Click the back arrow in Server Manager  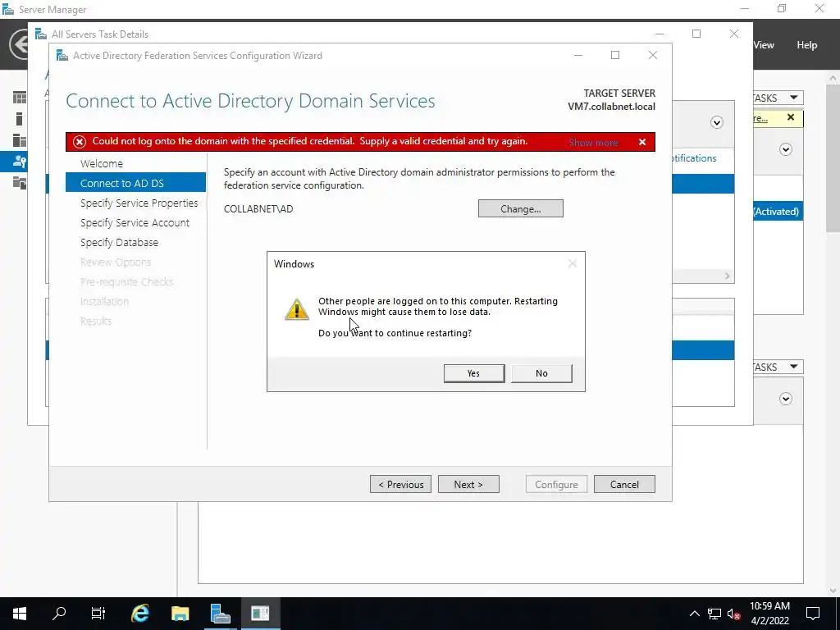click(20, 44)
